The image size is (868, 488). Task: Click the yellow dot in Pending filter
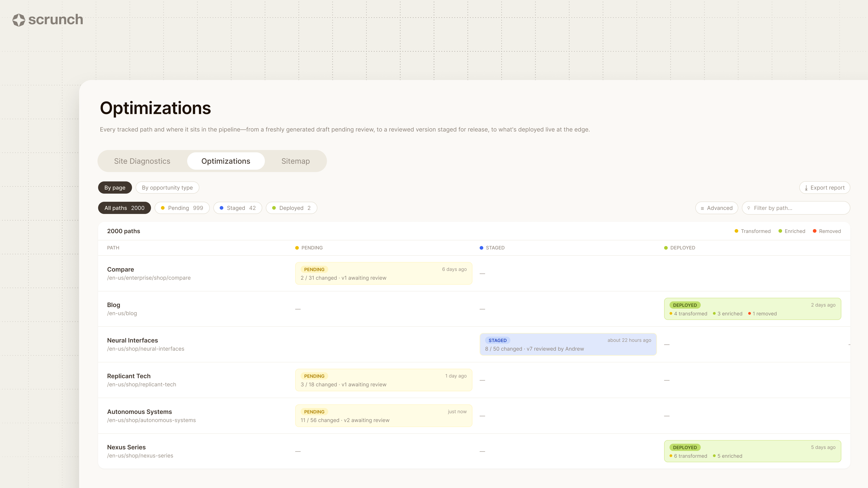pos(163,208)
